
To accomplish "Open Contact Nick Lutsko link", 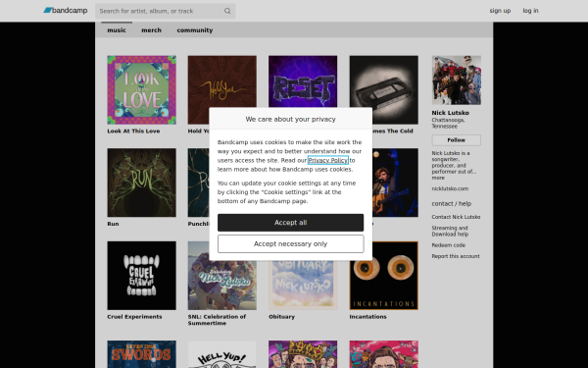I will [x=456, y=217].
